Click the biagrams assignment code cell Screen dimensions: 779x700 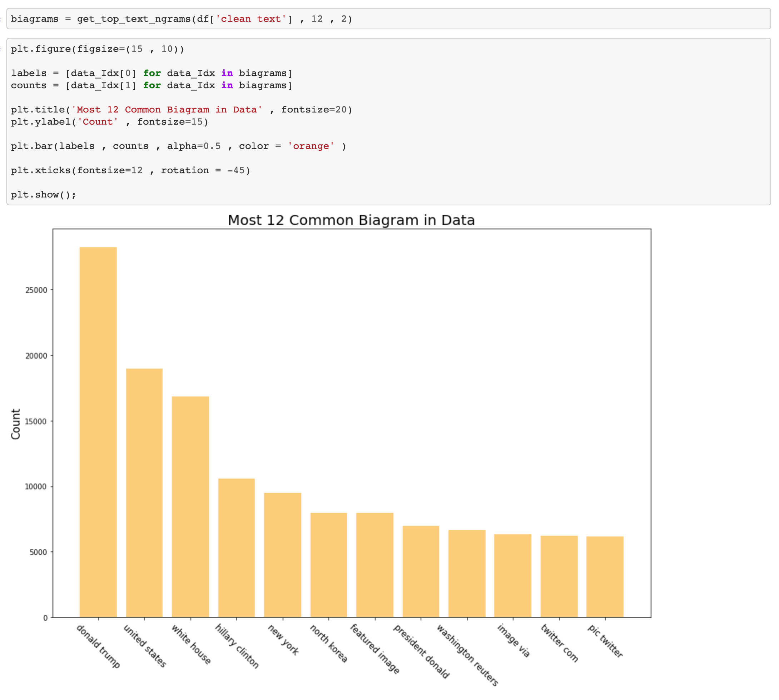(181, 19)
